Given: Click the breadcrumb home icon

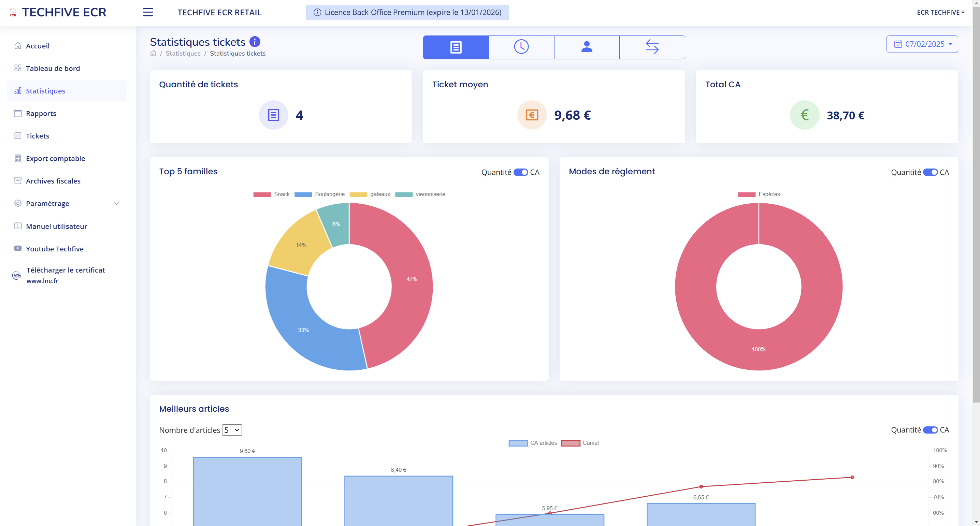Looking at the screenshot, I should click(153, 53).
